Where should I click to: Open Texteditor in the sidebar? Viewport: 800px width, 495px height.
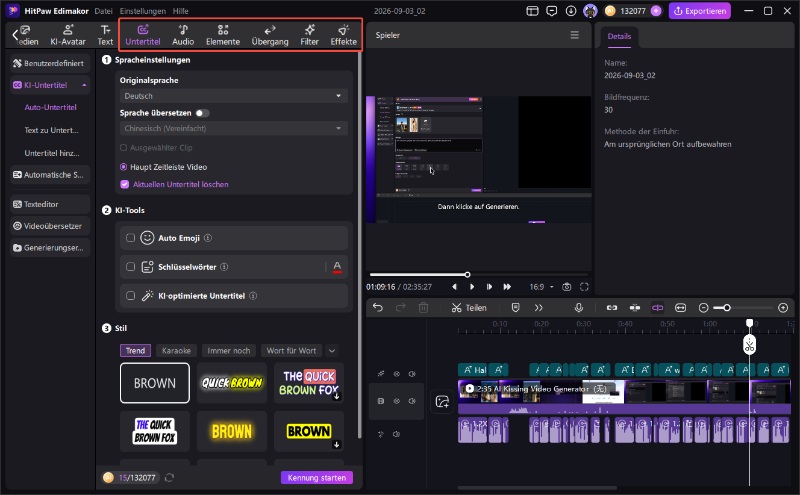click(50, 204)
